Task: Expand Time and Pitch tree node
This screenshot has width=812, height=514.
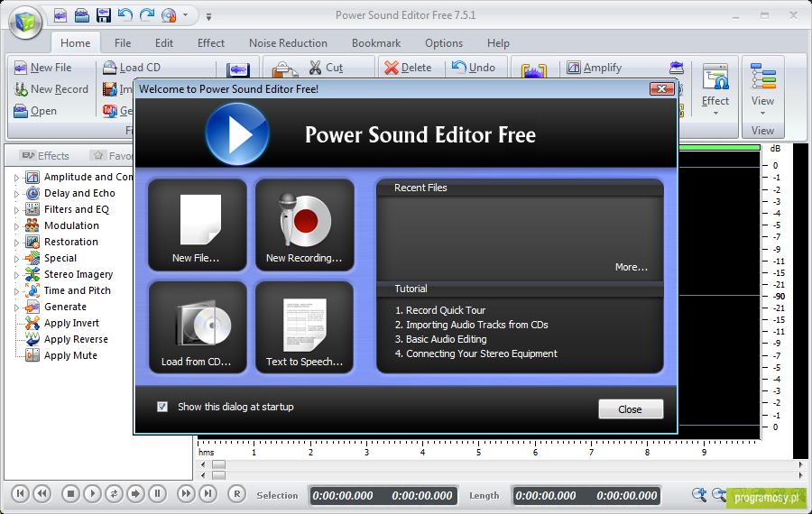Action: pos(16,291)
